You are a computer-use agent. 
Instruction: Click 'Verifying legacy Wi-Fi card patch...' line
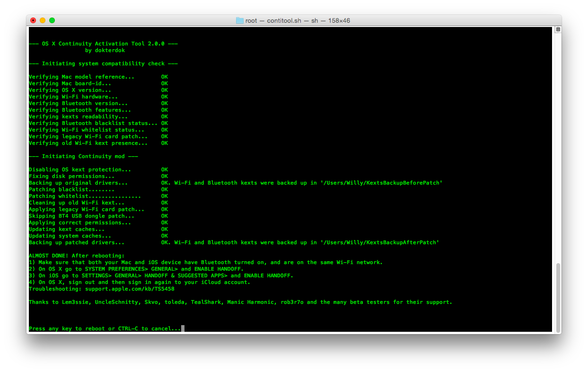[x=98, y=136]
